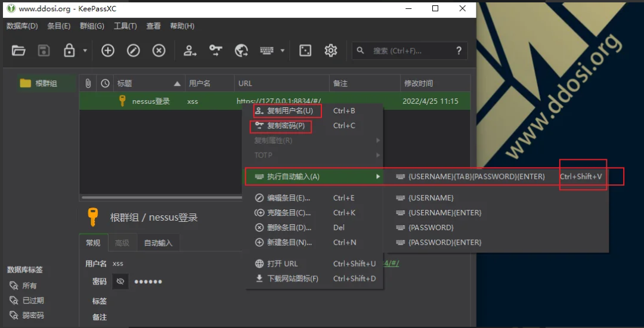This screenshot has width=644, height=328.
Task: Choose 克隆条目(C)... in context menu
Action: coord(314,213)
